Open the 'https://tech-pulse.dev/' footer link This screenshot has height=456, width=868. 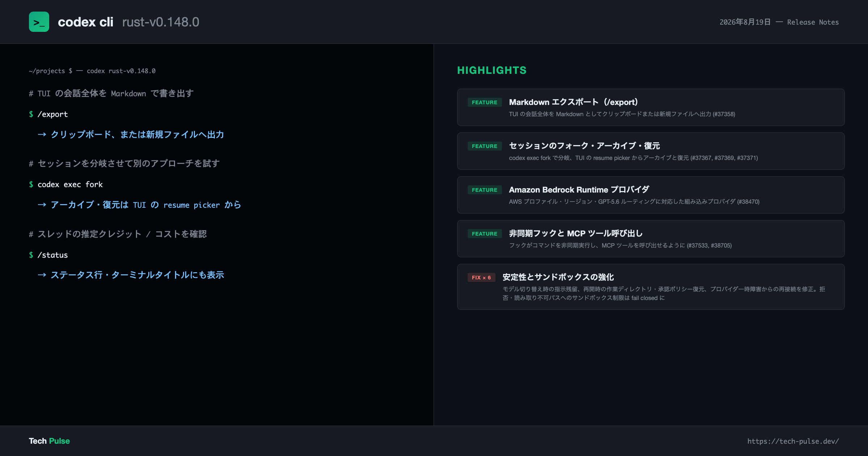[793, 441]
